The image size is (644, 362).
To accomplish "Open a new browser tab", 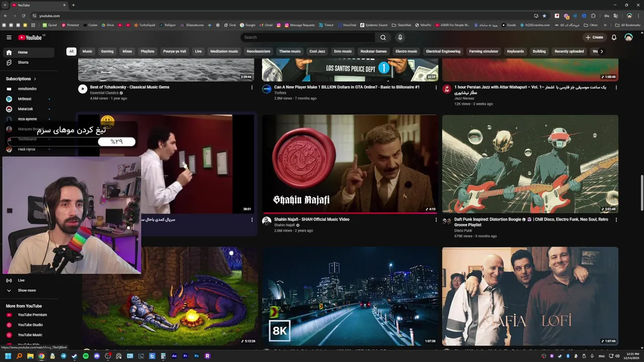I will click(73, 5).
